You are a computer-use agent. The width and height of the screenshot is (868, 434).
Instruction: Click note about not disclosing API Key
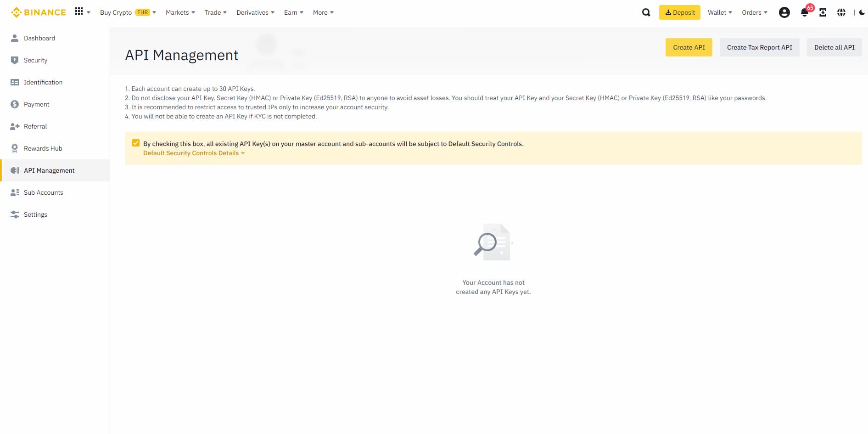[446, 98]
